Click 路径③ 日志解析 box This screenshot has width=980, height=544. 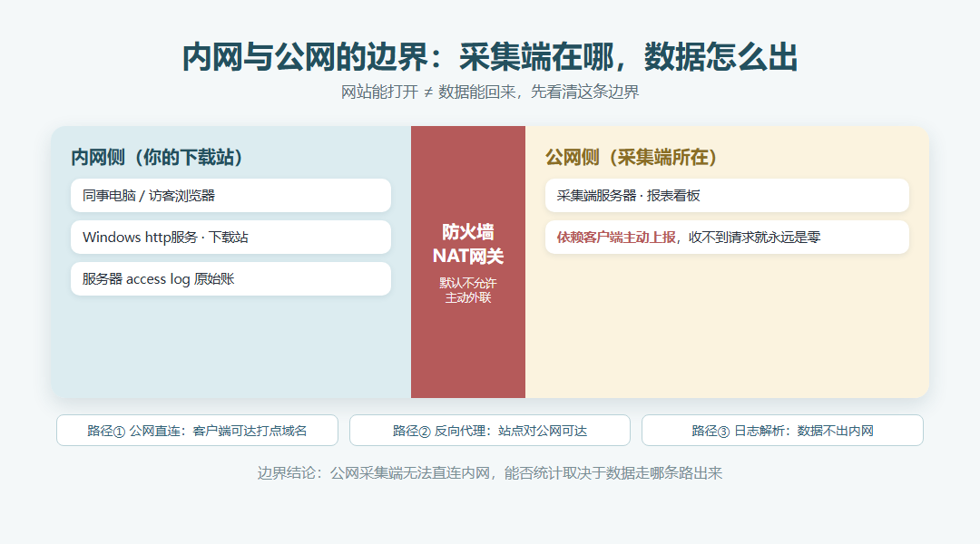(x=782, y=431)
